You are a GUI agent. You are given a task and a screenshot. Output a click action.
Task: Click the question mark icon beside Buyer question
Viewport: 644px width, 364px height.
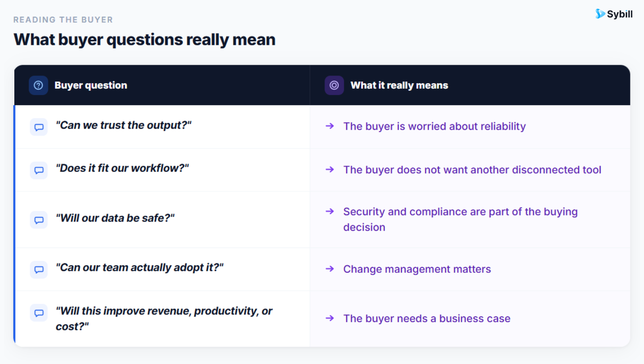(38, 85)
